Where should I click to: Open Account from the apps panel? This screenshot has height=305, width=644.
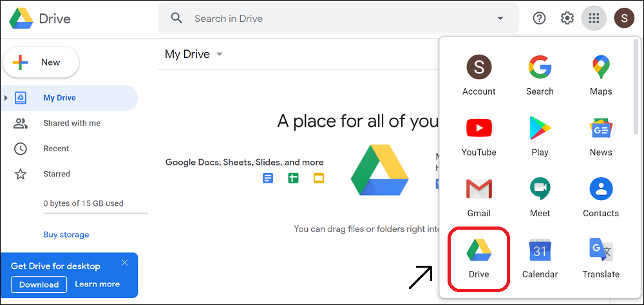pyautogui.click(x=479, y=75)
